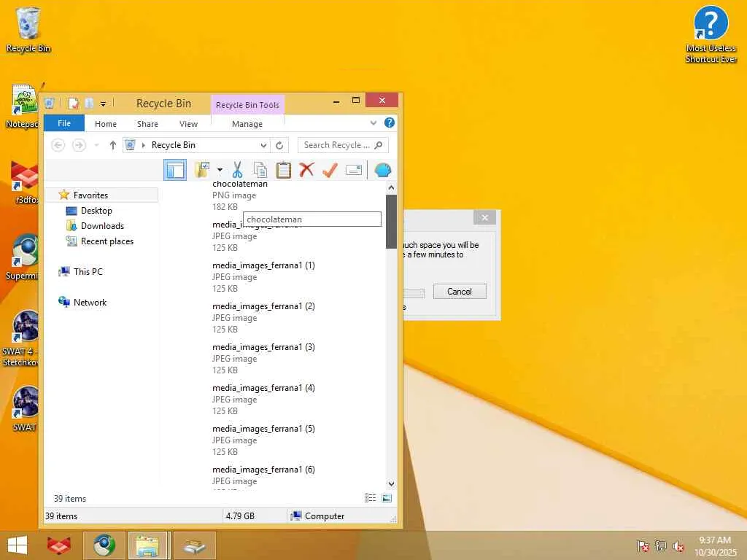Viewport: 747px width, 560px height.
Task: Open the Windows Start button
Action: coord(18,545)
